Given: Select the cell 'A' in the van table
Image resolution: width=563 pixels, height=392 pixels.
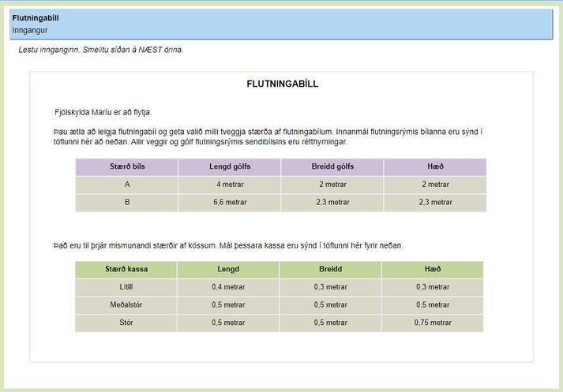Looking at the screenshot, I should [127, 185].
